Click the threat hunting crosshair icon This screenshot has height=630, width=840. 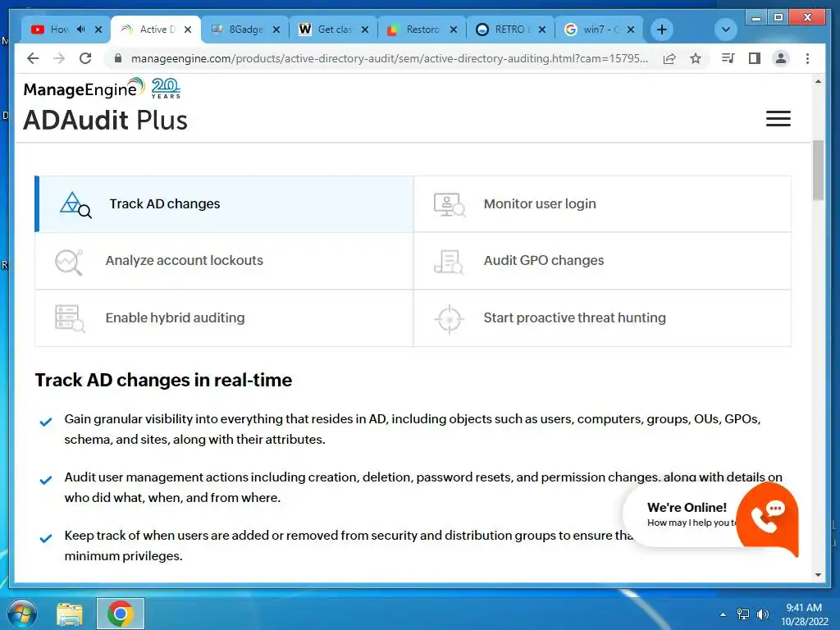449,319
